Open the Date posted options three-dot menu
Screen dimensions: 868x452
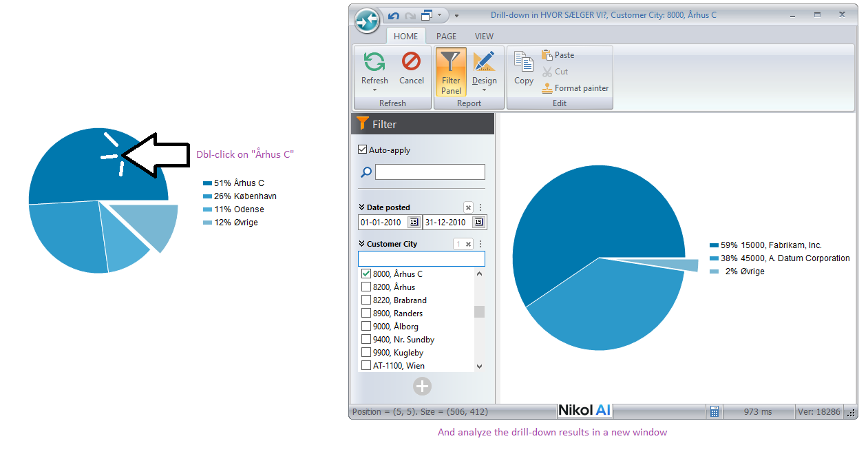coord(480,207)
